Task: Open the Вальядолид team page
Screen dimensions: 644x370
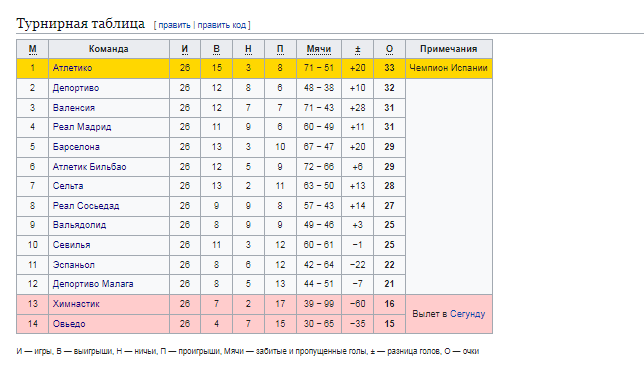Action: pos(79,225)
